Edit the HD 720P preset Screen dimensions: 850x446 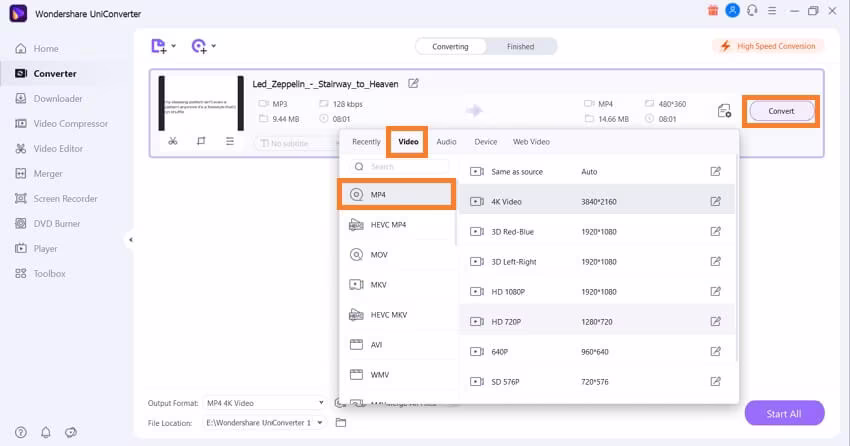[x=716, y=322]
